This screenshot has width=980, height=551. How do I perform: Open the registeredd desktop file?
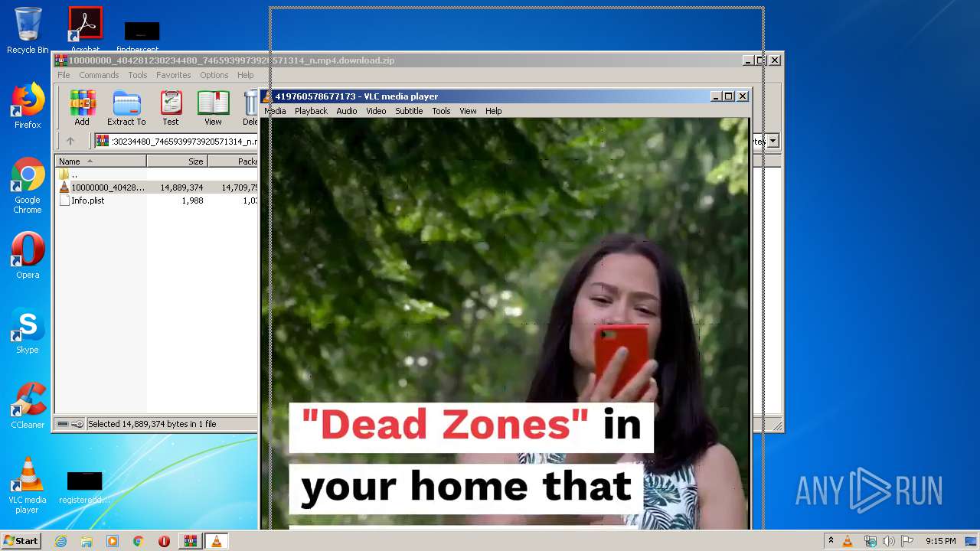pyautogui.click(x=84, y=487)
